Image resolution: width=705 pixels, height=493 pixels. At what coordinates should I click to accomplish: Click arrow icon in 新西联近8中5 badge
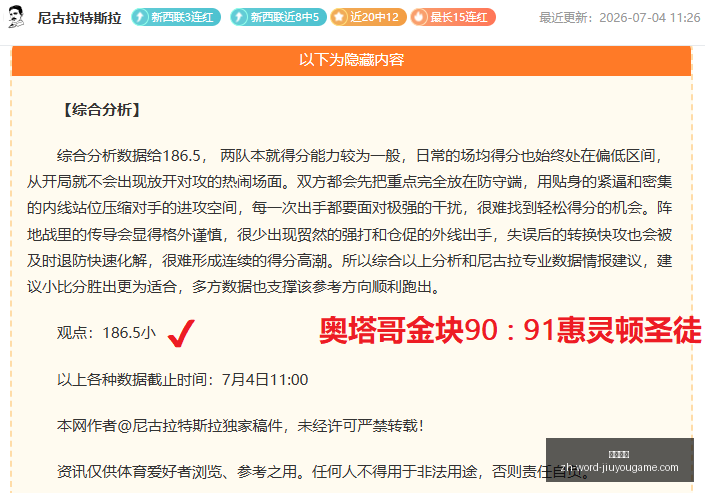coord(240,17)
